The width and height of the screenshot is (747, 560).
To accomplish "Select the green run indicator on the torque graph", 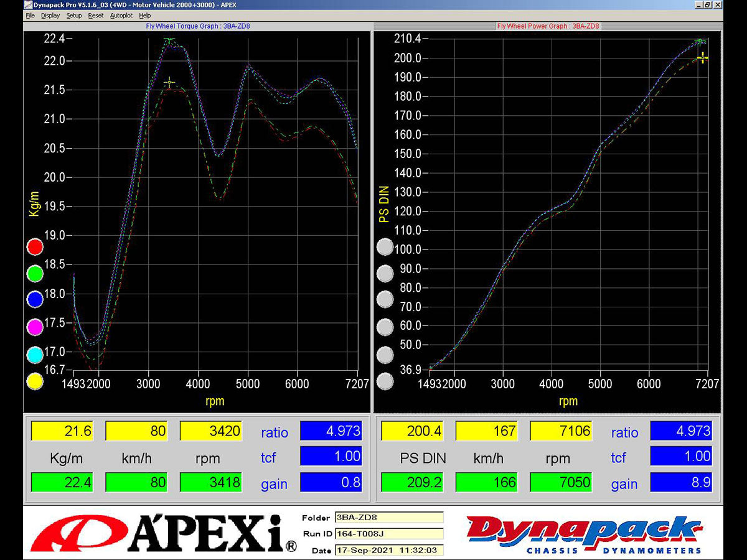I will click(35, 273).
